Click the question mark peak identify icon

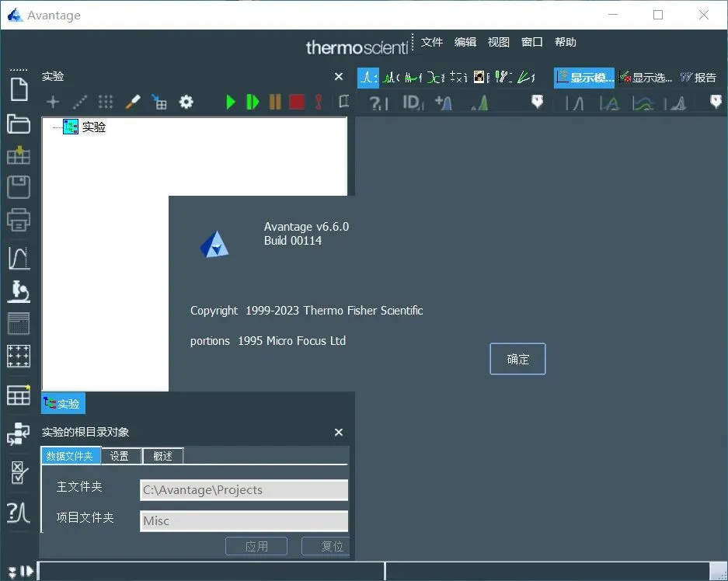click(x=378, y=102)
